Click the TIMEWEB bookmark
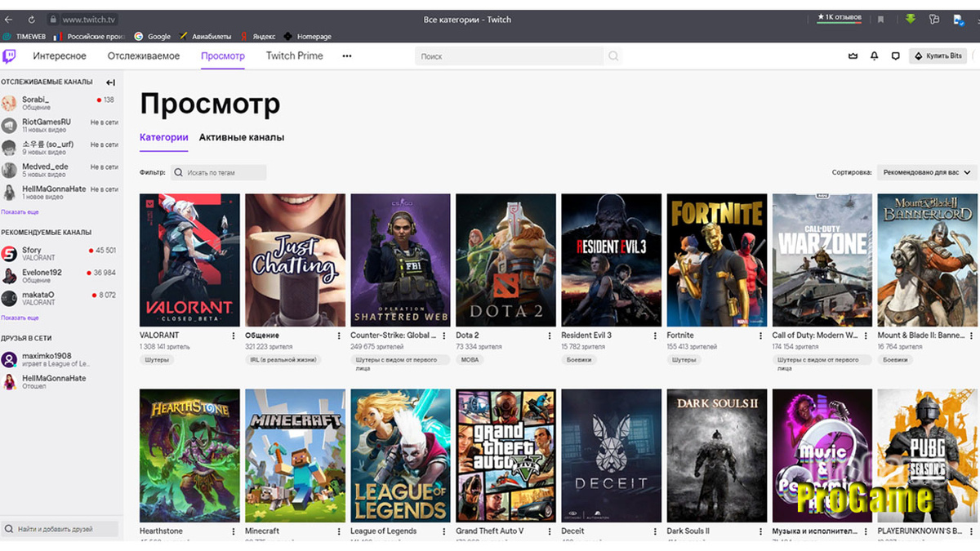 25,37
